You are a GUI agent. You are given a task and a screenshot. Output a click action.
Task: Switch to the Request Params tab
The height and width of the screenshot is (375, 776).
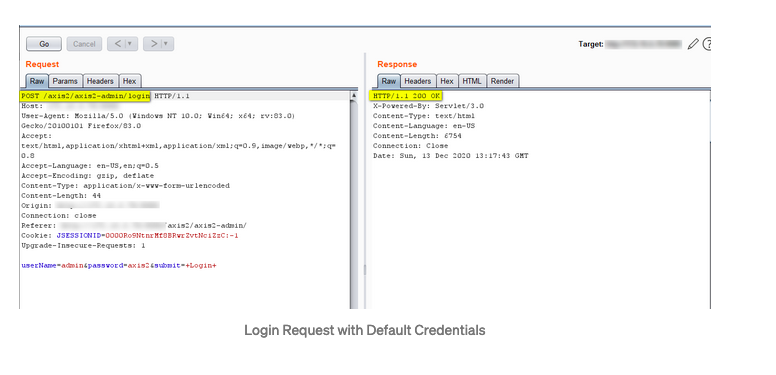coord(65,81)
